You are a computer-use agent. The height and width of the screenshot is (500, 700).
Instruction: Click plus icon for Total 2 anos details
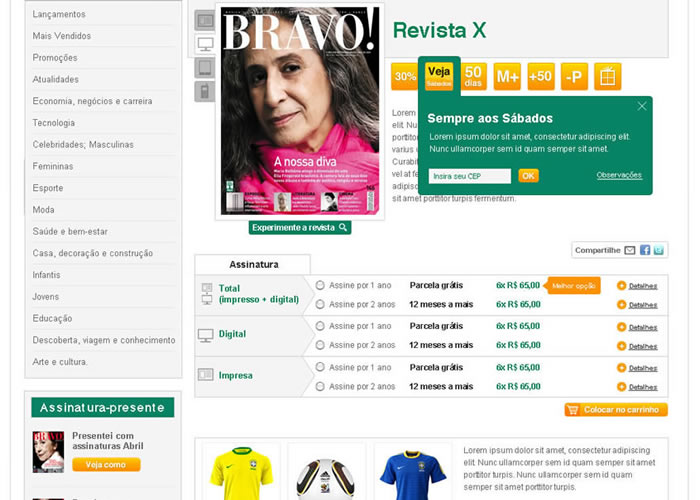(x=621, y=304)
